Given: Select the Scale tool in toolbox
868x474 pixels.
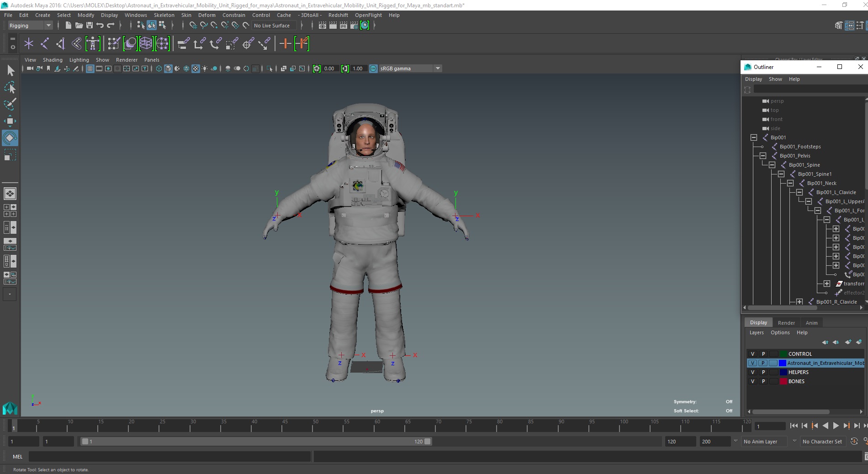Looking at the screenshot, I should pos(10,155).
